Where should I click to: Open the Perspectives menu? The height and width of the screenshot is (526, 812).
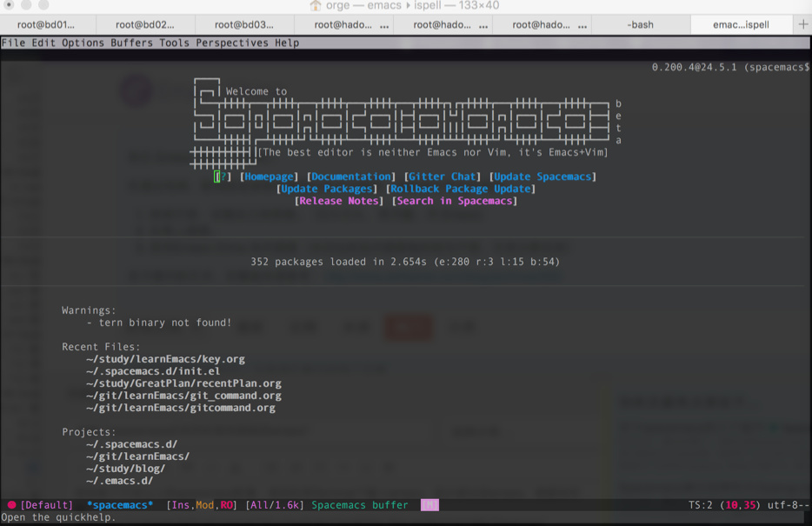pos(232,43)
